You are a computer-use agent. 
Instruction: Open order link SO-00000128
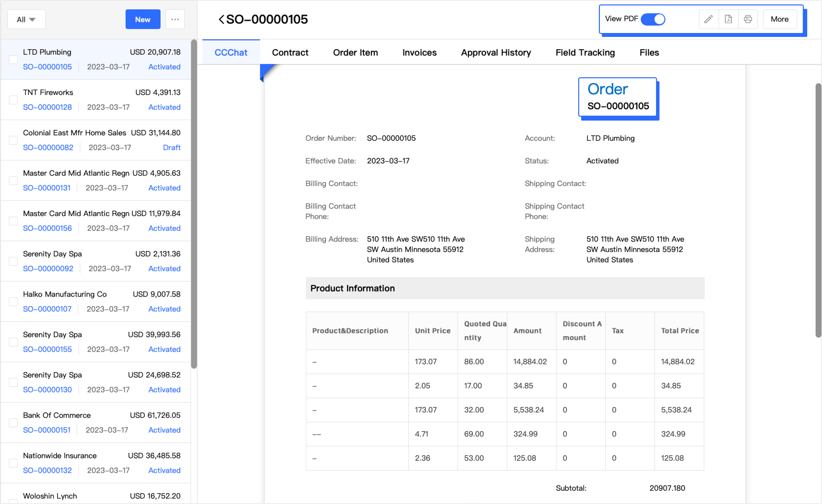click(x=47, y=107)
